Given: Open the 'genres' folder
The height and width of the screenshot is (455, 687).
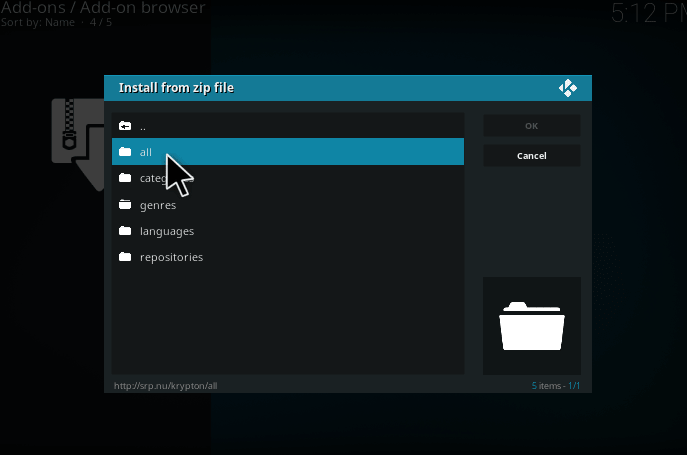Looking at the screenshot, I should (288, 205).
